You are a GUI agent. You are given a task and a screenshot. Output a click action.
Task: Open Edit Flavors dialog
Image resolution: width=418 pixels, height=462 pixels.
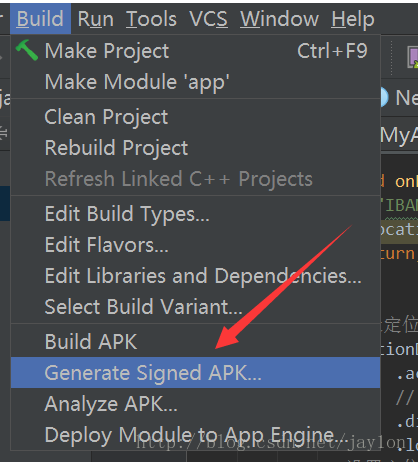tap(195, 245)
